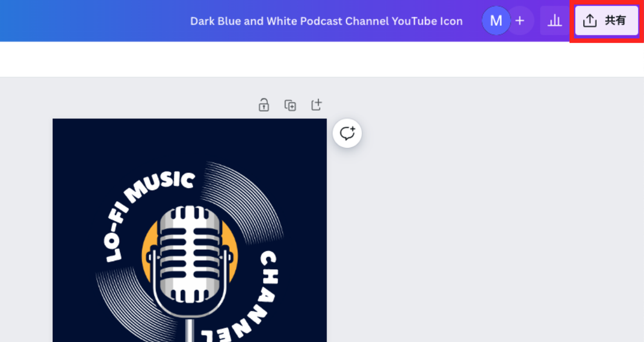
Task: Click the design title Dark Blue and White Podcast
Action: tap(326, 21)
